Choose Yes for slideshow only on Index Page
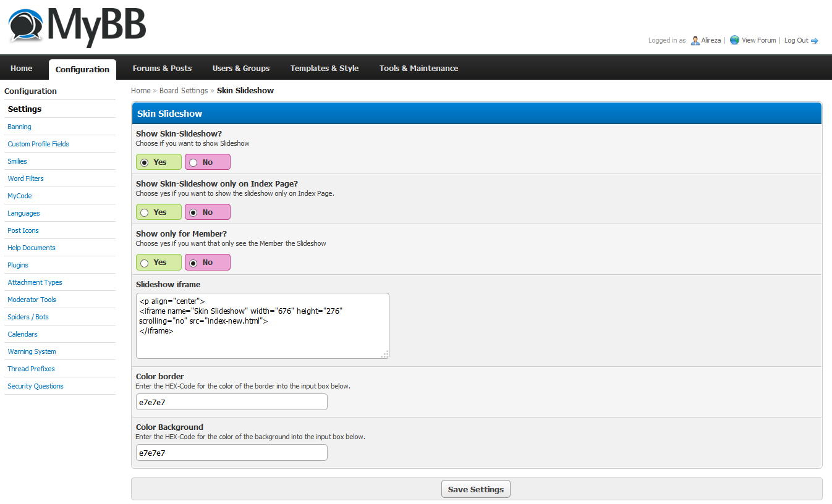 pyautogui.click(x=145, y=212)
